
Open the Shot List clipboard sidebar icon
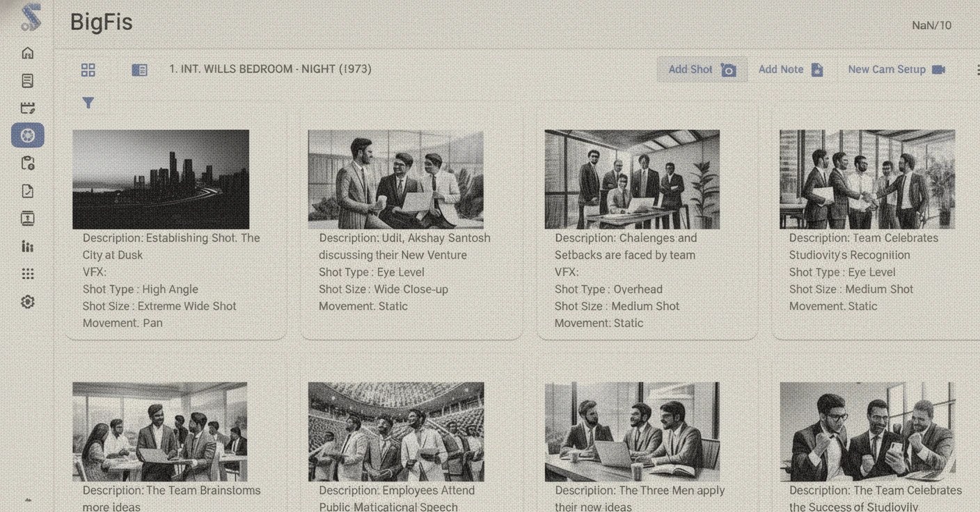(x=27, y=162)
